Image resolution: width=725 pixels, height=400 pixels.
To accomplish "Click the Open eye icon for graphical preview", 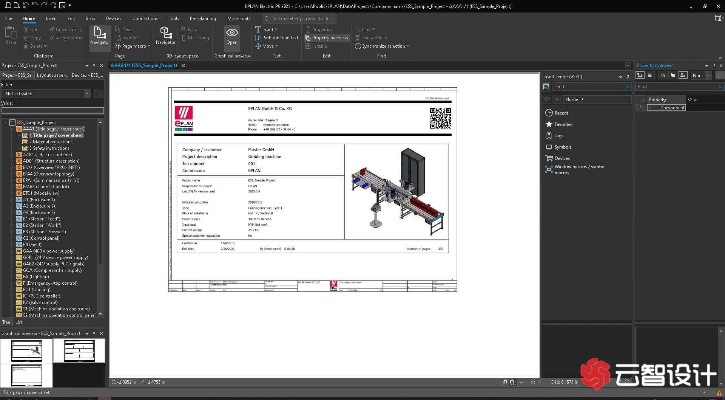I will 232,34.
